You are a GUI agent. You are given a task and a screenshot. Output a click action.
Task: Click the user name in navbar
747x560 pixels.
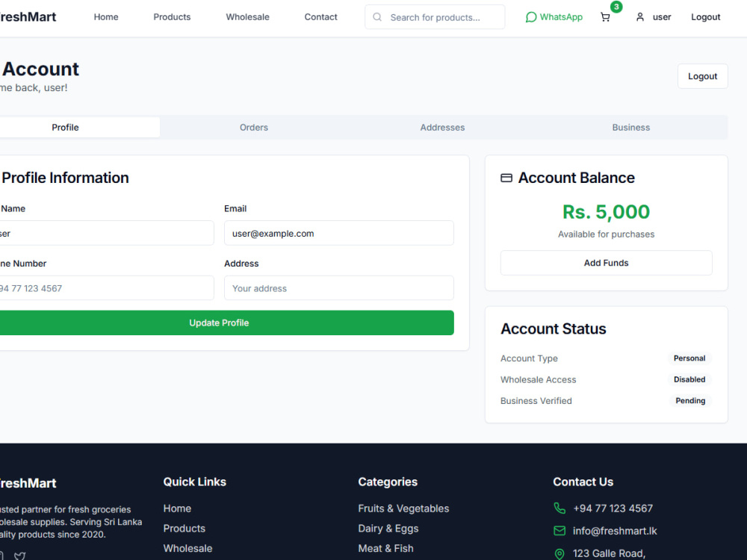point(662,17)
